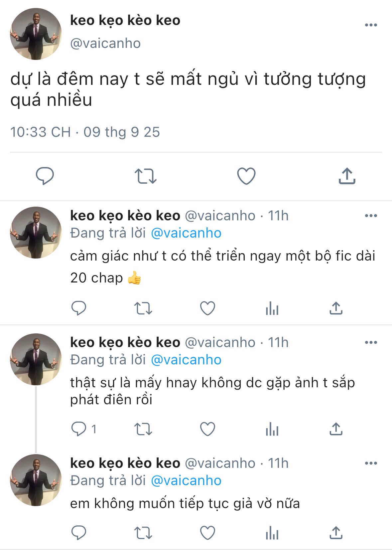
Task: Open @vaicanho mention in the fic 20 chap reply
Action: [186, 233]
